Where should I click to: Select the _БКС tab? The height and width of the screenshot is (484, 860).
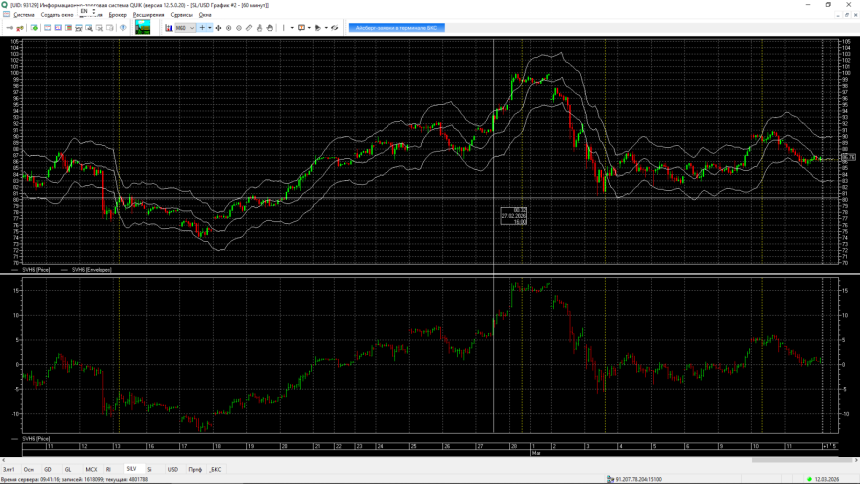pos(215,469)
